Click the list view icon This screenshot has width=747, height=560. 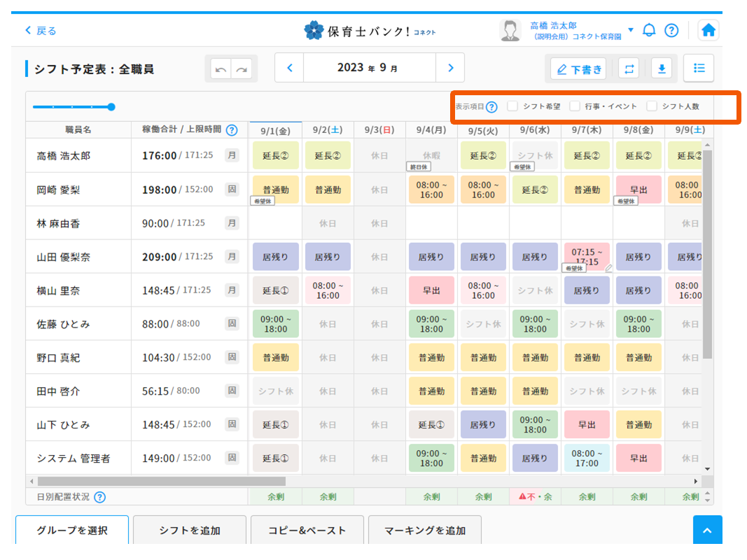[x=698, y=68]
